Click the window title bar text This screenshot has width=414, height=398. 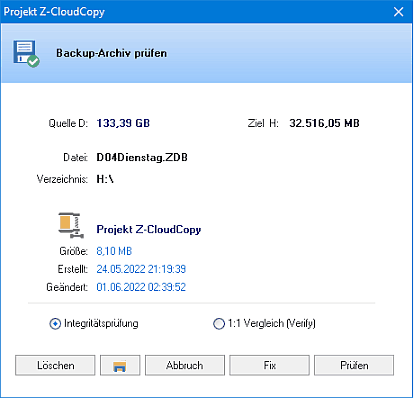54,12
